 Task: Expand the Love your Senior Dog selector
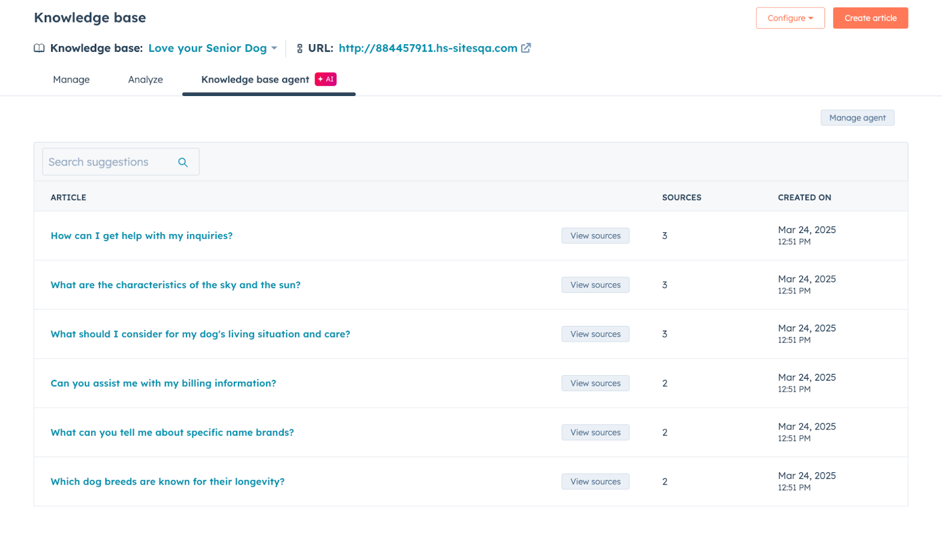point(213,48)
